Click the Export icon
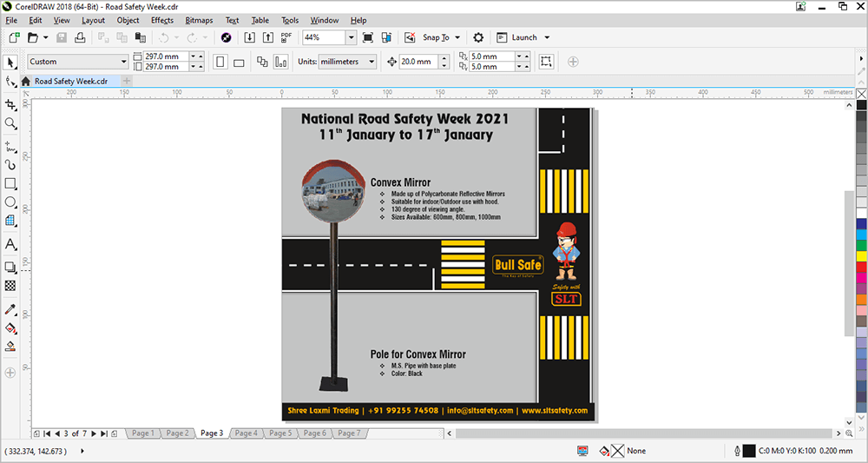This screenshot has height=463, width=868. point(268,37)
